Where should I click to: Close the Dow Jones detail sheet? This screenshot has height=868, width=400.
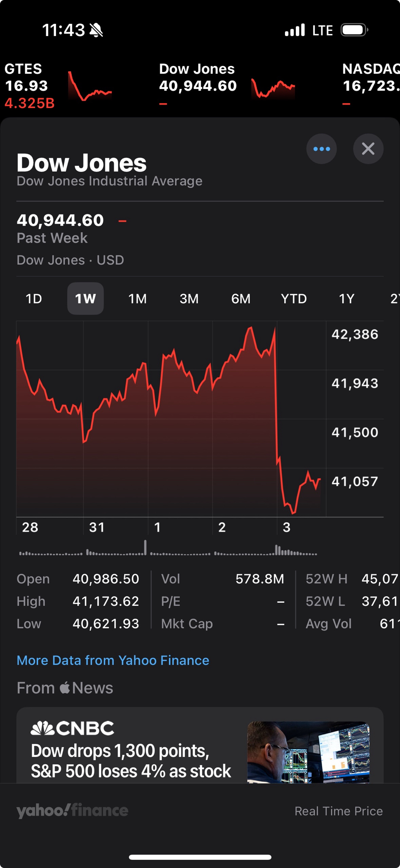[368, 149]
